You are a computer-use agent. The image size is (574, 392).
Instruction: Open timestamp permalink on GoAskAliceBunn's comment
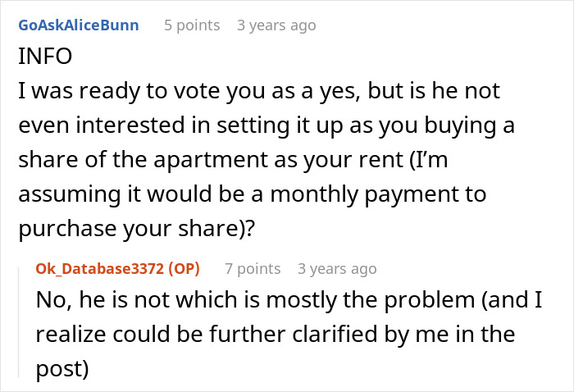pyautogui.click(x=276, y=25)
